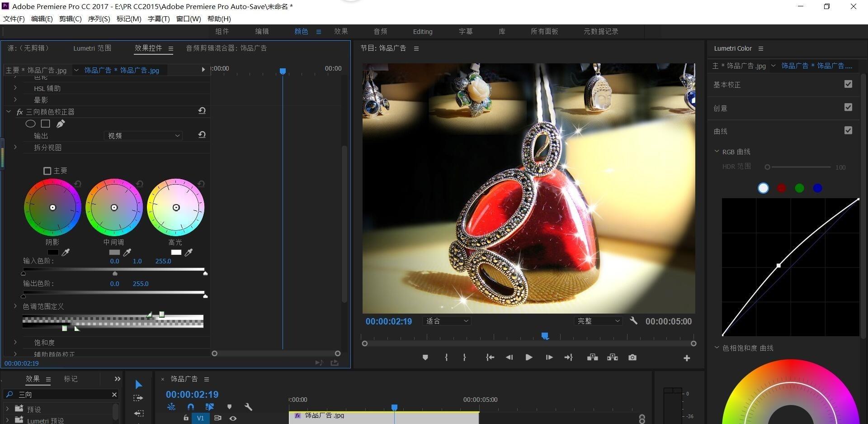Expand the 预设 effects folder
868x424 pixels.
tap(7, 409)
